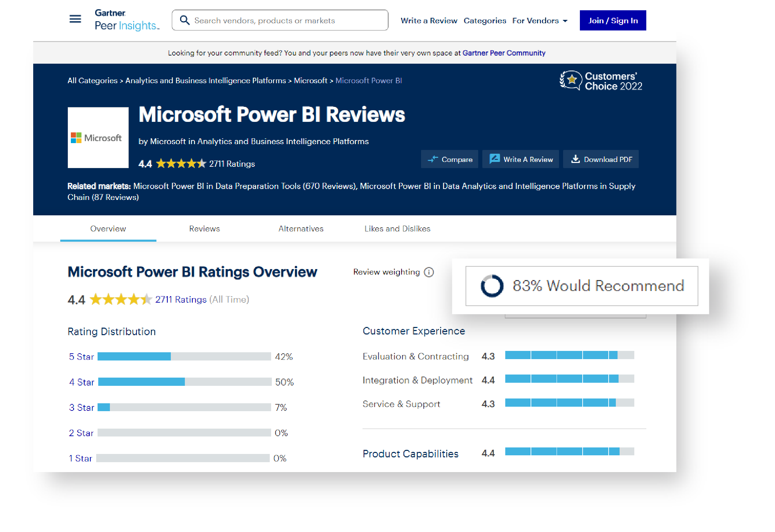The width and height of the screenshot is (775, 532).
Task: Click the Write A Review button
Action: click(x=521, y=159)
